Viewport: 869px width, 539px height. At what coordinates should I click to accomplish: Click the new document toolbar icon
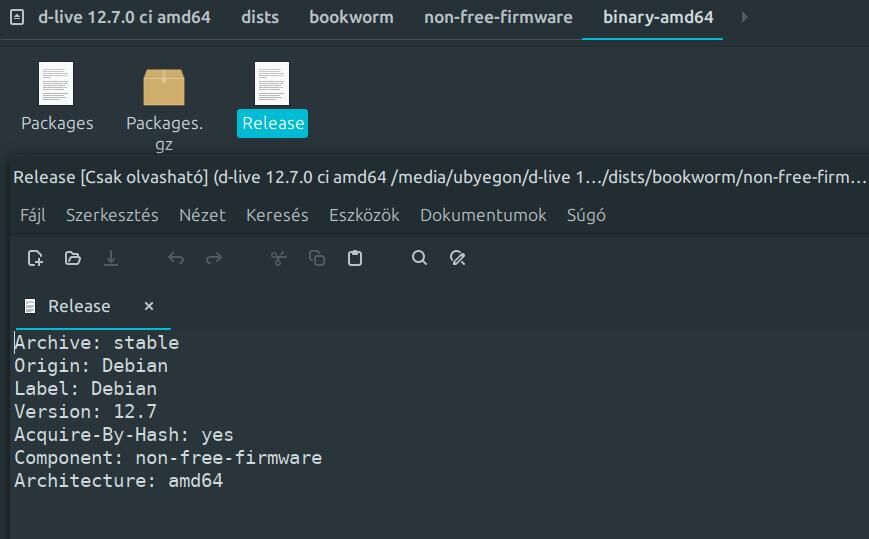[35, 258]
